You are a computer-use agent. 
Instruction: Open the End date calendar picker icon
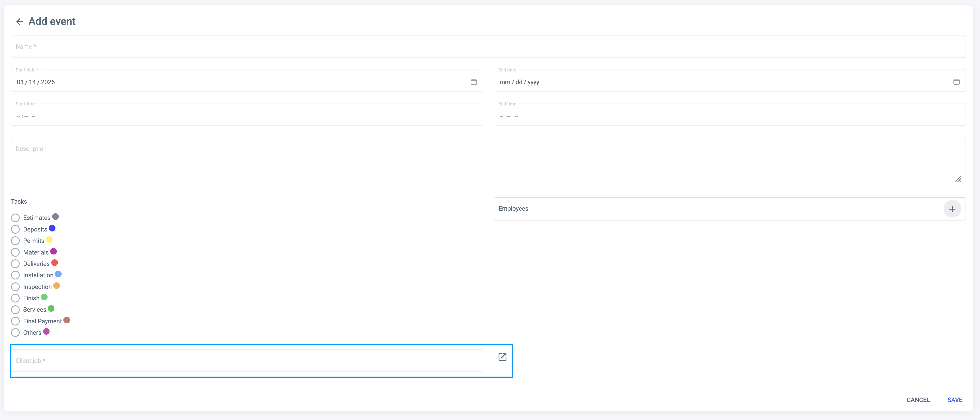pos(956,82)
